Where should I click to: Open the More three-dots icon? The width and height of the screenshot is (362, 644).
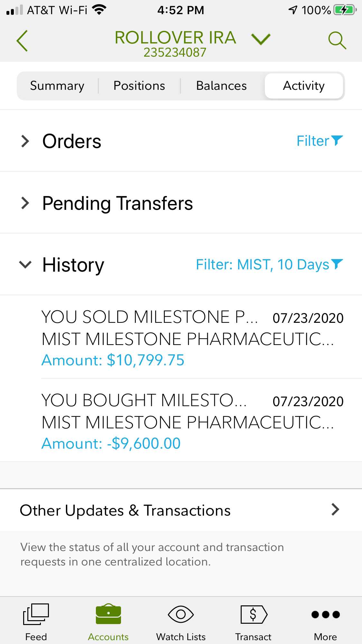pos(326,614)
